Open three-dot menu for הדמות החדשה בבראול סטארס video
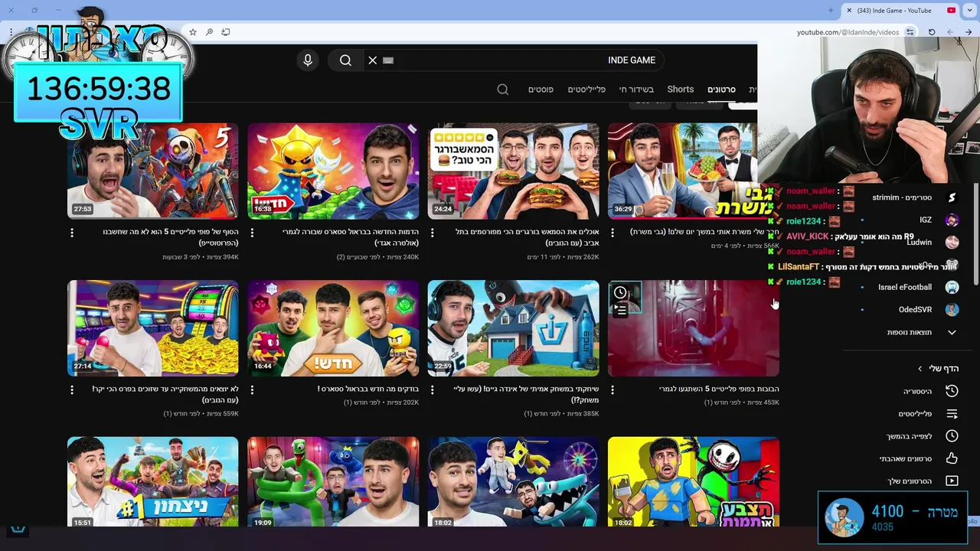The image size is (980, 551). (252, 232)
